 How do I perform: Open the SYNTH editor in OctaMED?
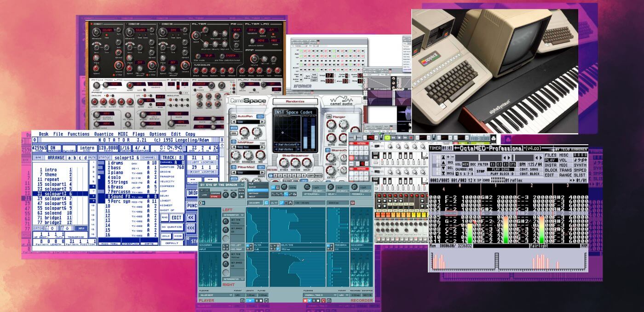click(x=580, y=165)
